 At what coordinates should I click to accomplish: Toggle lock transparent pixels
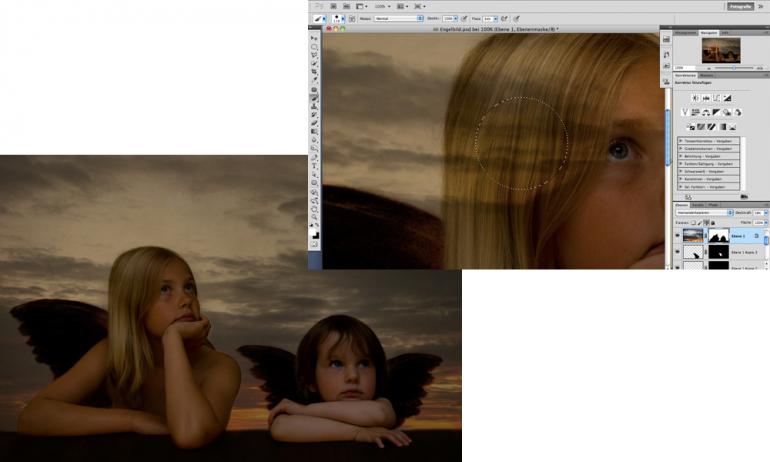[693, 223]
